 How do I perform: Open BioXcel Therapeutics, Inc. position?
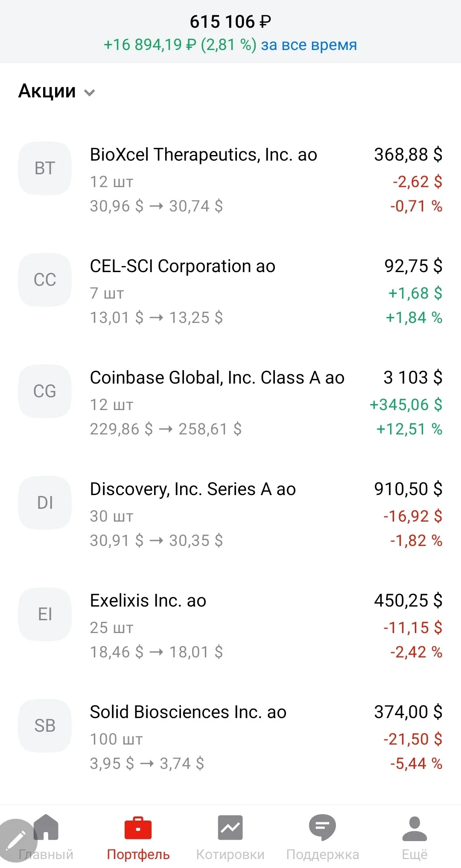point(230,180)
